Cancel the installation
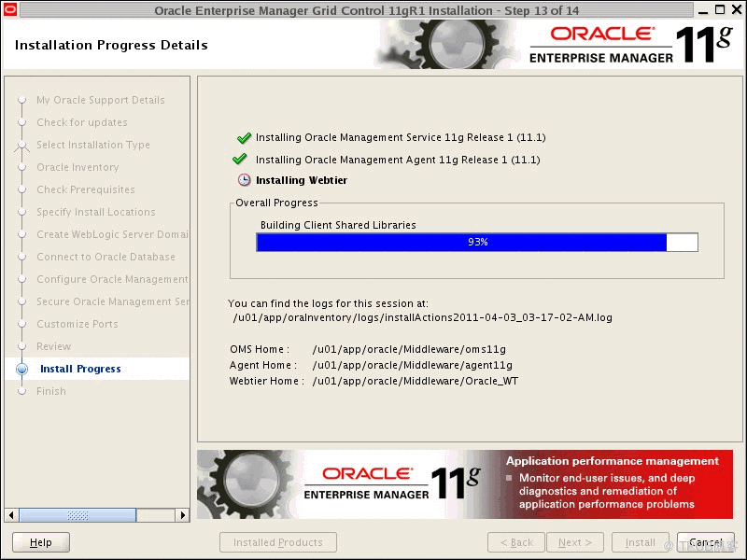747x560 pixels. [x=706, y=542]
